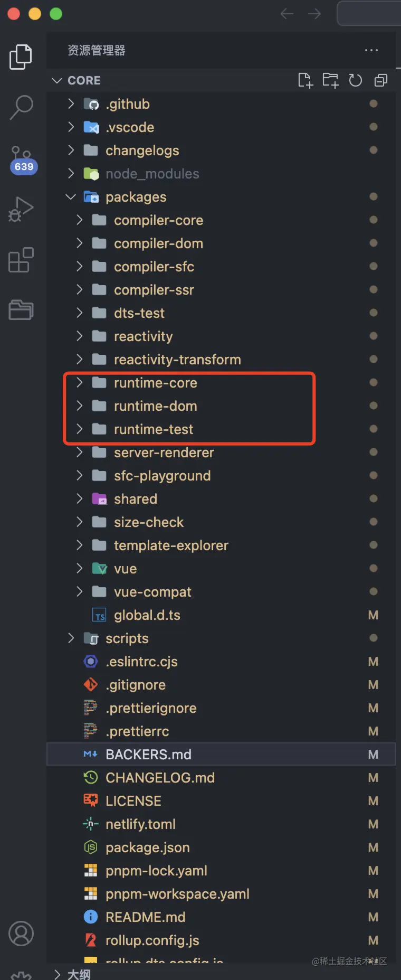The height and width of the screenshot is (980, 401).
Task: Select the server-renderer folder
Action: tap(221, 453)
